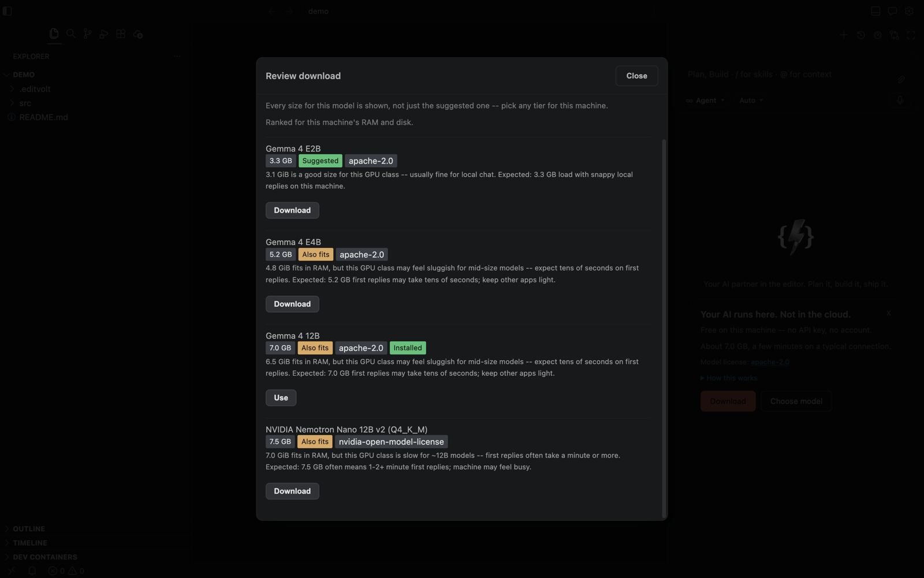Open the gauge icon in chat toolbar
924x578 pixels.
(878, 35)
